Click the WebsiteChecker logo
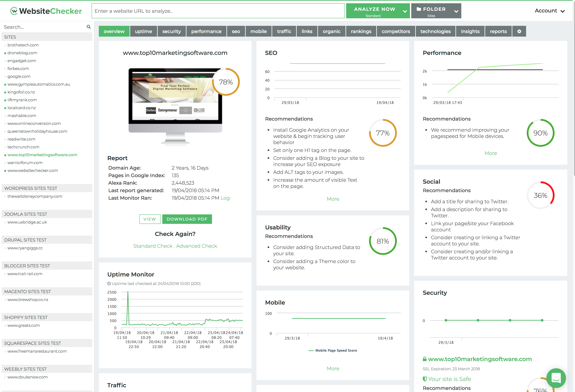The height and width of the screenshot is (392, 575). (x=46, y=11)
